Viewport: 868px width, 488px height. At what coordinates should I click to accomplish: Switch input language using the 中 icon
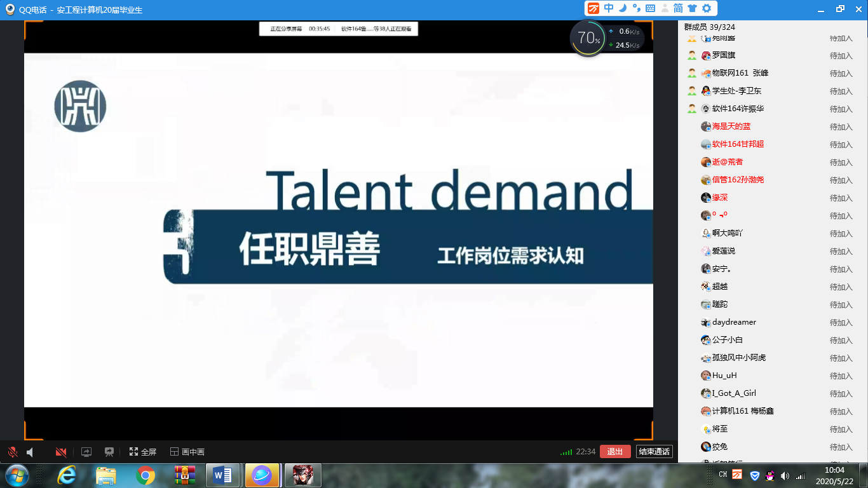(609, 8)
